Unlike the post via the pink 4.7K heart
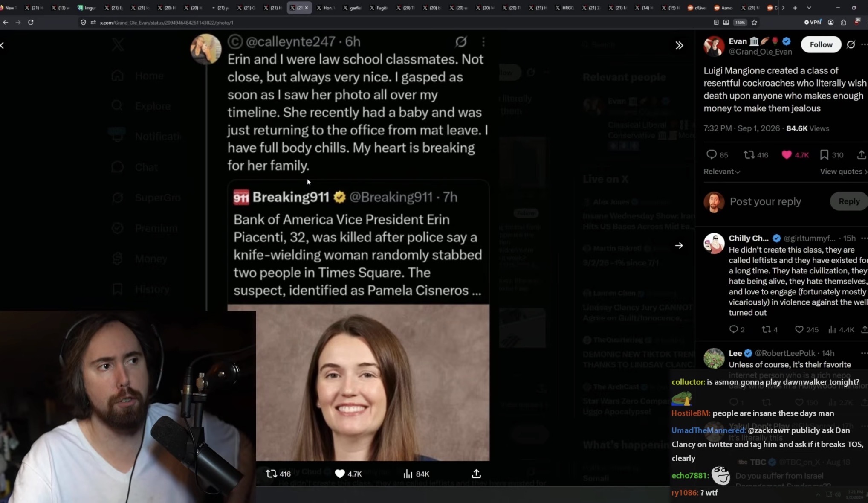868x503 pixels. [787, 154]
